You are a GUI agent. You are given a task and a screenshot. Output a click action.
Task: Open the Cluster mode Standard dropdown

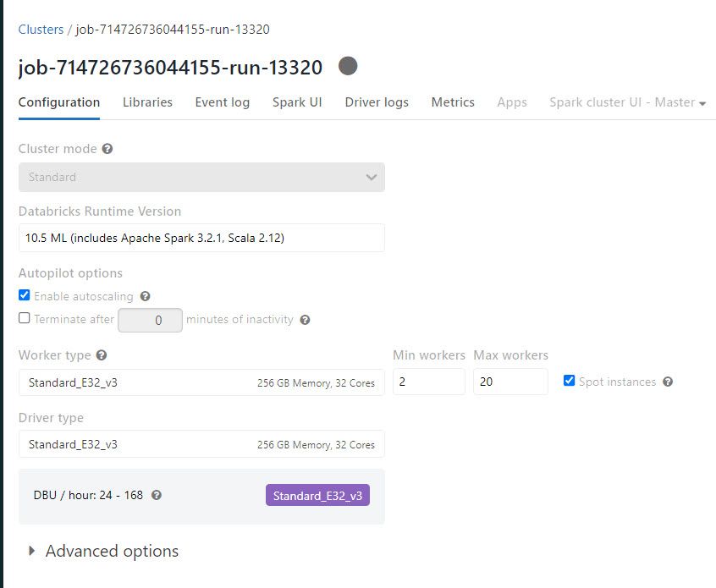(201, 177)
